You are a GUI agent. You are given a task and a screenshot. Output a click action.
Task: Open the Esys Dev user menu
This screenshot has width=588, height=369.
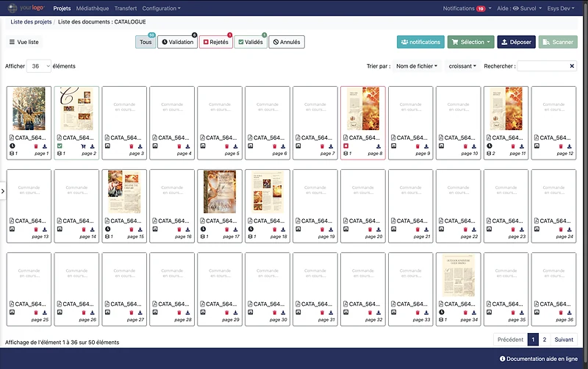561,8
